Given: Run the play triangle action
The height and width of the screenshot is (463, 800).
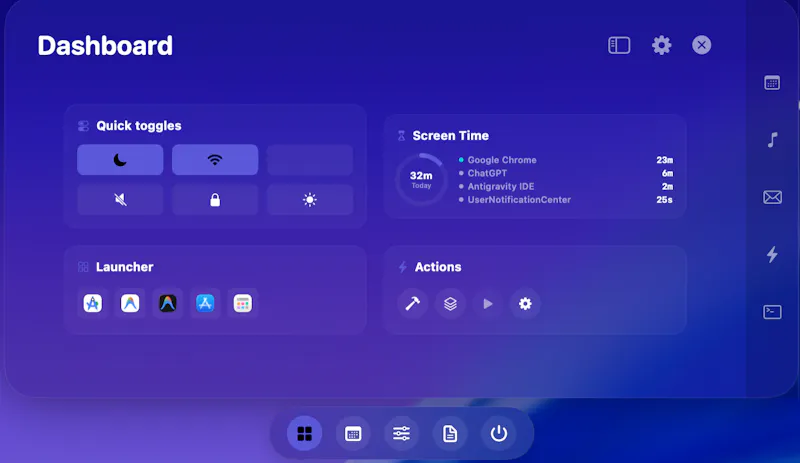Looking at the screenshot, I should point(488,304).
